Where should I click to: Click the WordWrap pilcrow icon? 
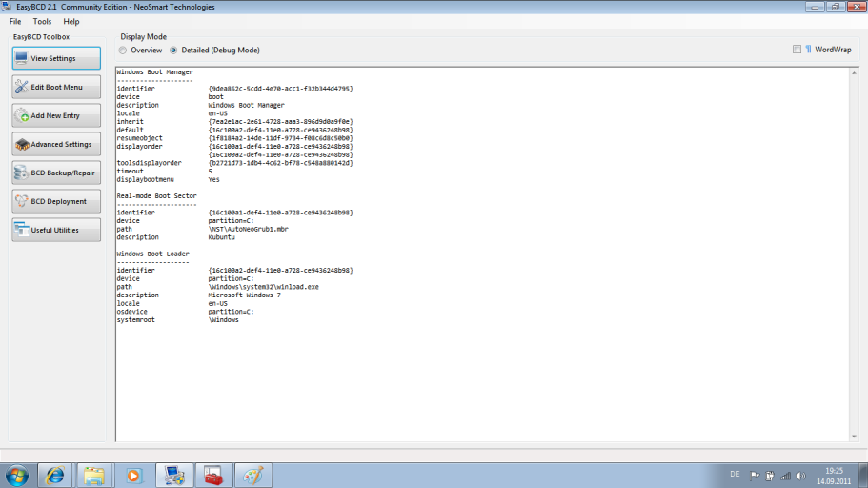pos(808,50)
